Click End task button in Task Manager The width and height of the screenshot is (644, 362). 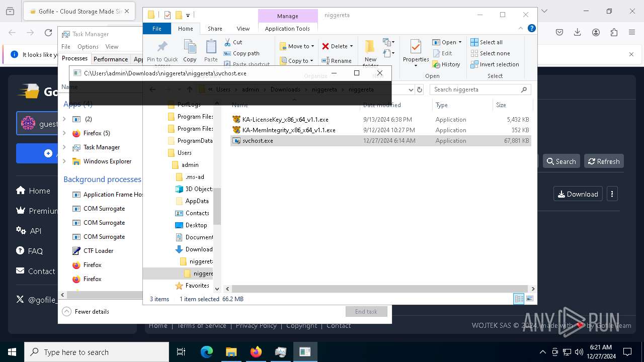pos(366,312)
